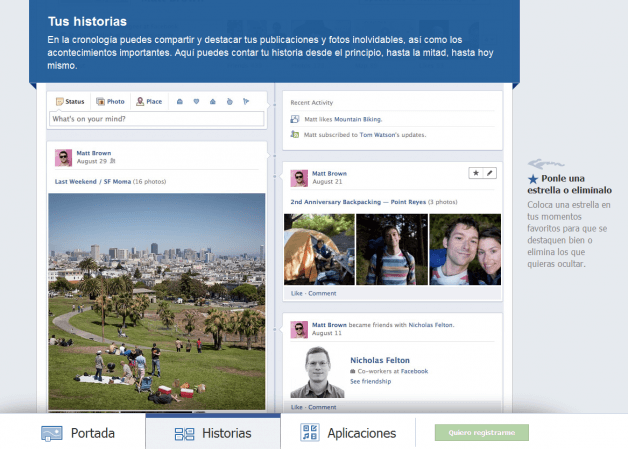Switch to the Status composer tab
The image size is (628, 449).
[x=70, y=102]
